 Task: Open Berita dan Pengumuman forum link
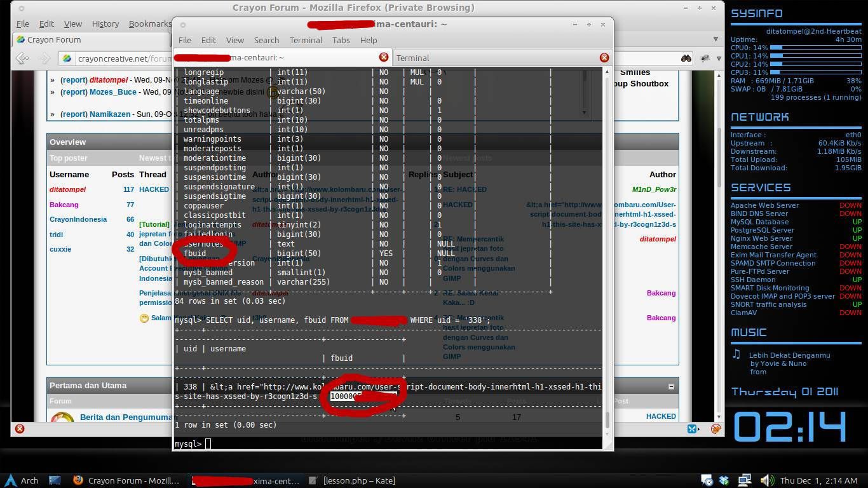point(126,417)
